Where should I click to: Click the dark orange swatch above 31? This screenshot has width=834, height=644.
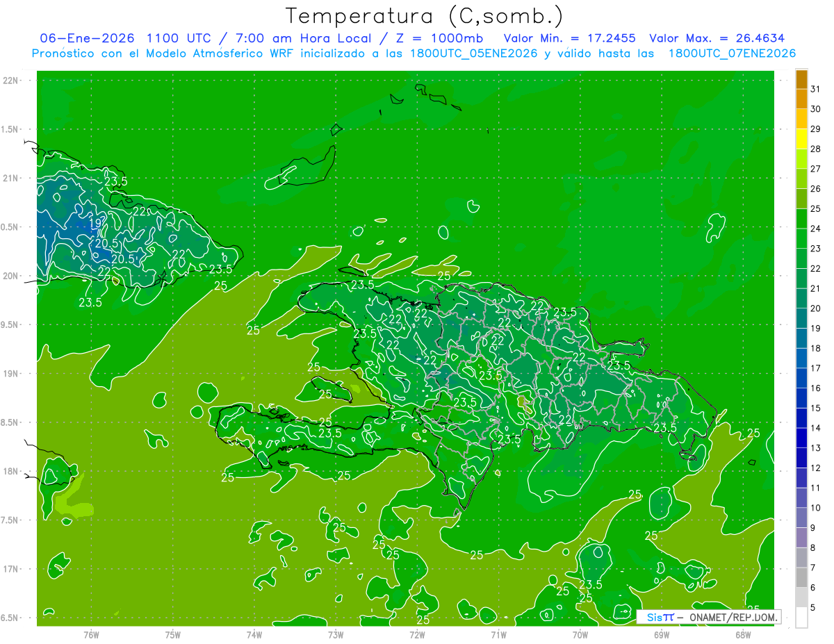point(801,80)
